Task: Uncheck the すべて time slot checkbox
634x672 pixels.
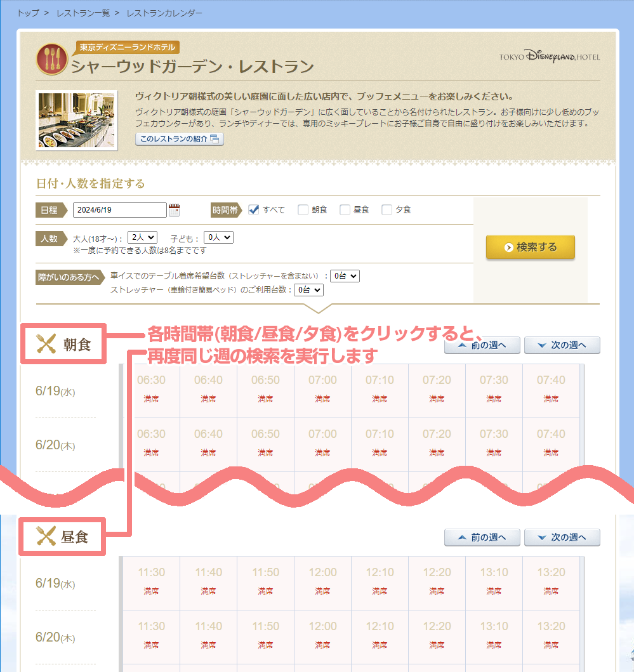Action: click(254, 210)
